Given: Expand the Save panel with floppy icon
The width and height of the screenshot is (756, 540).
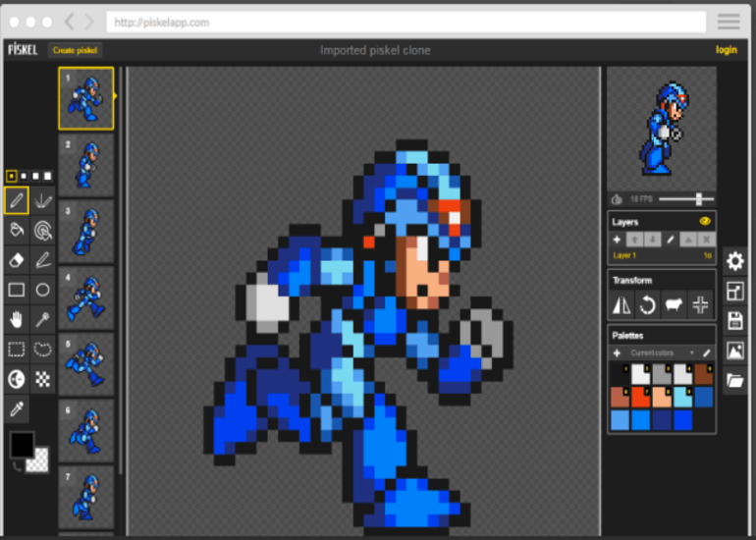Looking at the screenshot, I should click(x=734, y=320).
